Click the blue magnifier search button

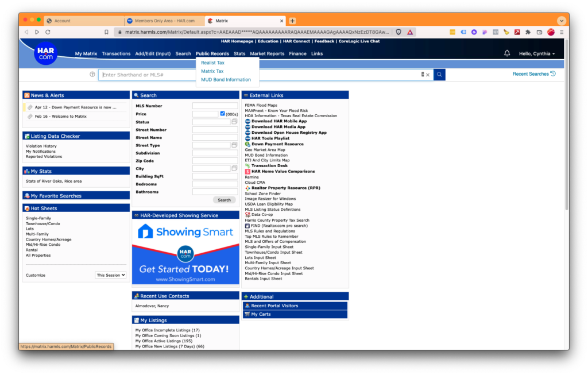(439, 75)
